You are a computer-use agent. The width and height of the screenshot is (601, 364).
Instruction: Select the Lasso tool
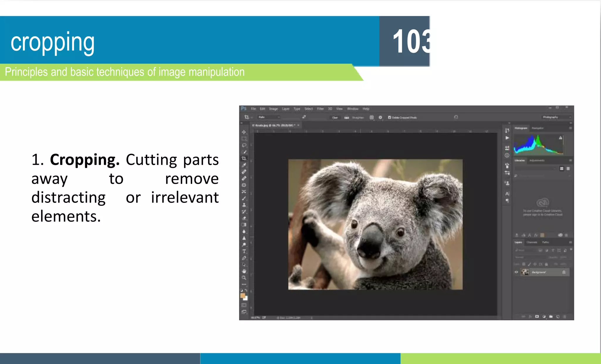pos(244,145)
